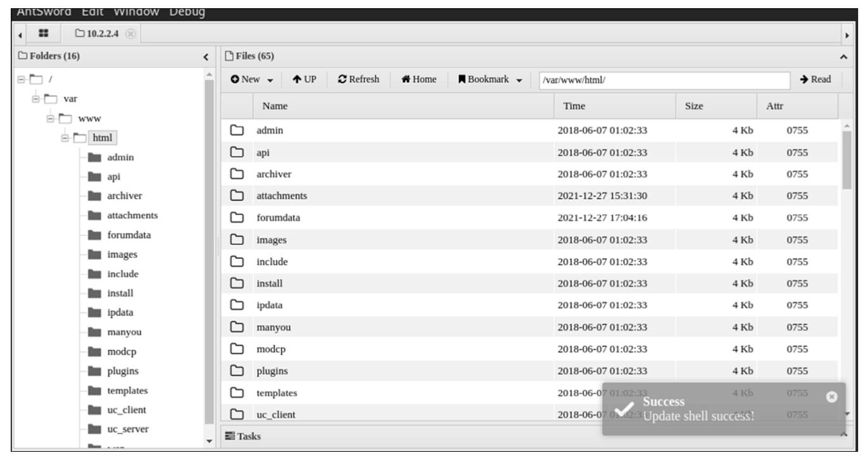The image size is (868, 460).
Task: Click the archiver folder icon in file list
Action: (237, 175)
